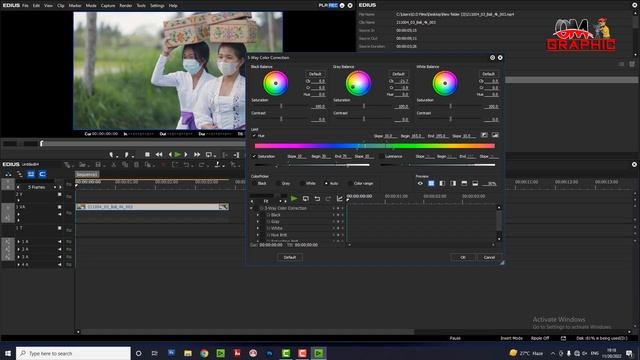Expand the White keyframe row
Viewport: 640px width, 360px height.
point(258,228)
